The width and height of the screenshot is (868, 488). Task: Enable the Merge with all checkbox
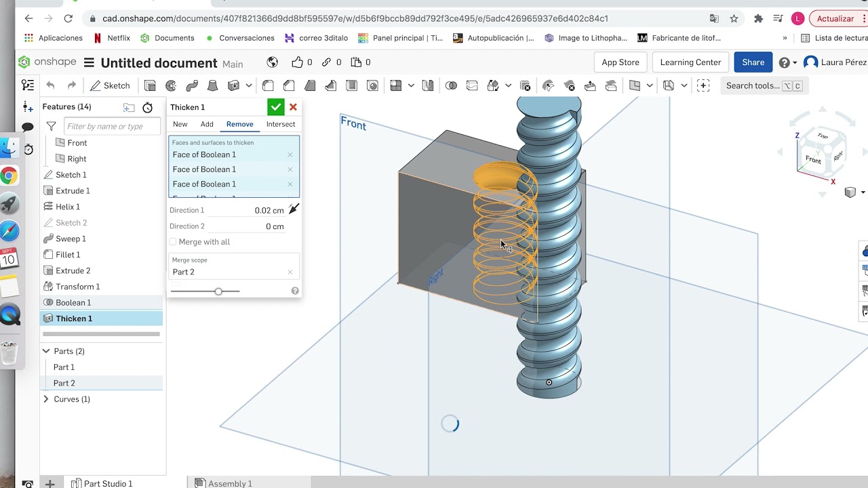pyautogui.click(x=173, y=242)
